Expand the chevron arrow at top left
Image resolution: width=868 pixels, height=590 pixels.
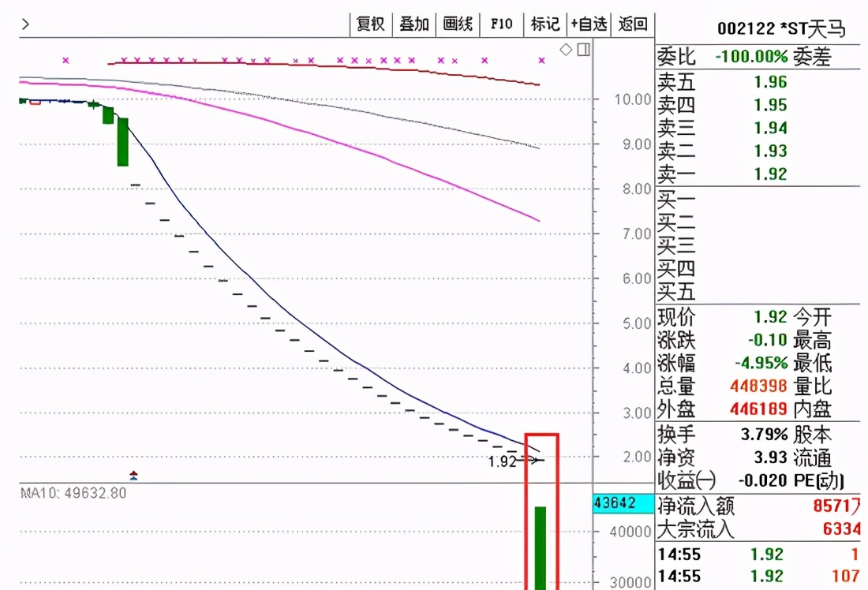click(25, 24)
